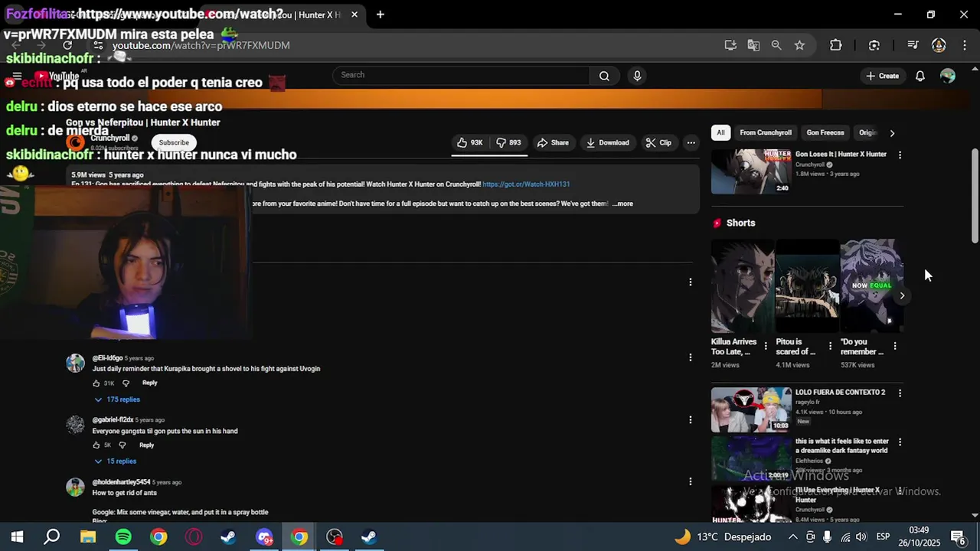Open OBS Studio from the taskbar
Screen dimensions: 980x551
click(335, 537)
